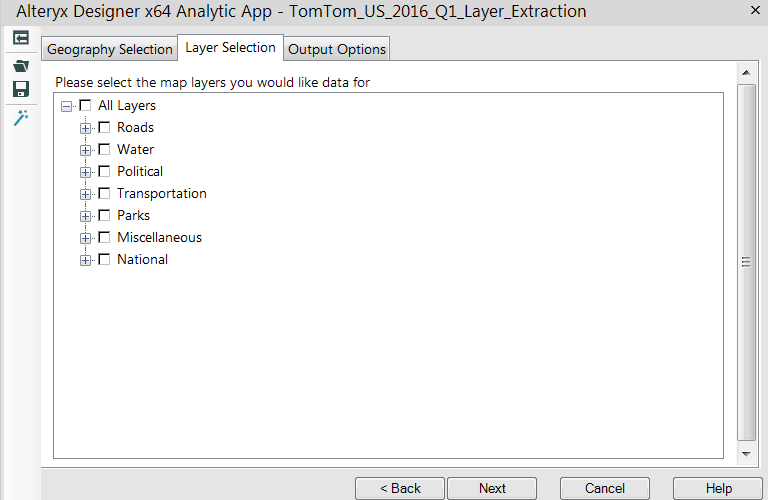
Task: Select the Roads label in tree
Action: click(135, 127)
